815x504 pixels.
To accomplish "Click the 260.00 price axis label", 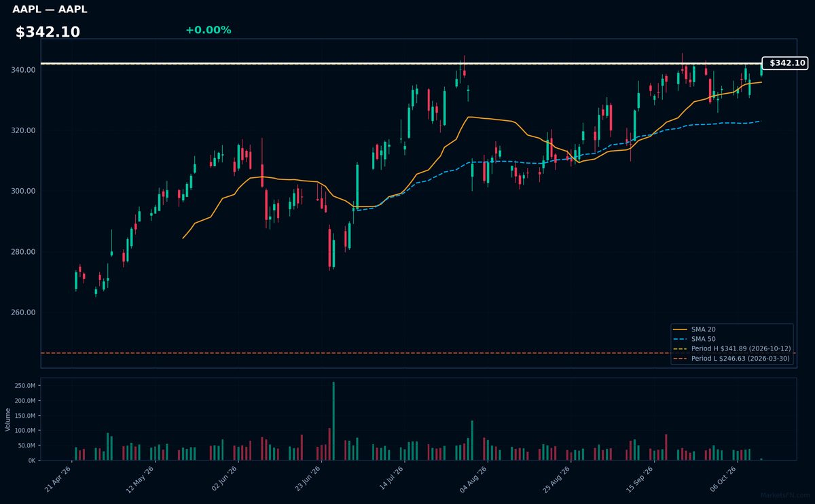I will (x=24, y=312).
